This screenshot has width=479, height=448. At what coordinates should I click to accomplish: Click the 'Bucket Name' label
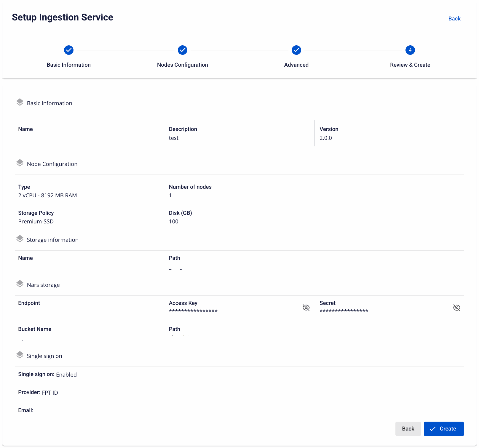tap(35, 329)
